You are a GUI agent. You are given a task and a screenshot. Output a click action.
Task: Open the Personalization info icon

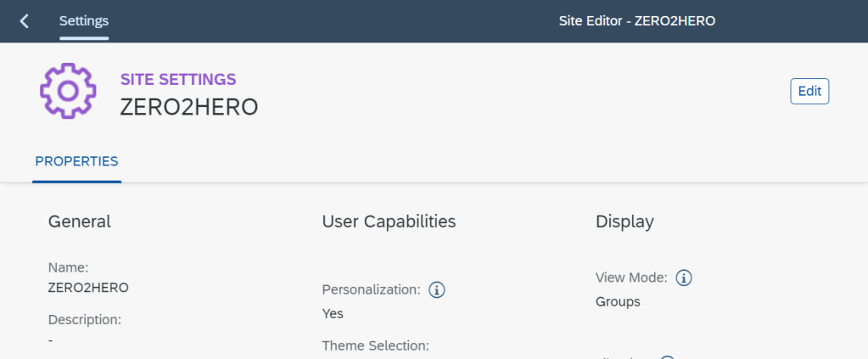[x=437, y=290]
